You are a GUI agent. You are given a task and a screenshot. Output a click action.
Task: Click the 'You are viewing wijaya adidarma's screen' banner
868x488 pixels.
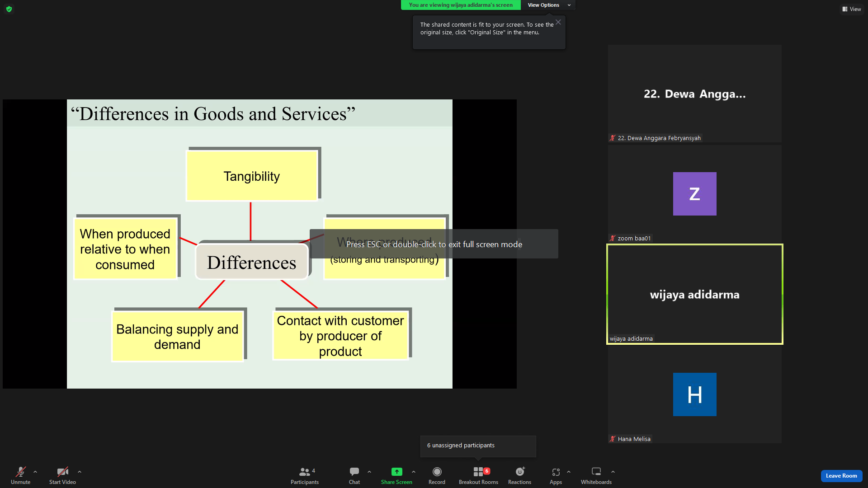pyautogui.click(x=461, y=5)
